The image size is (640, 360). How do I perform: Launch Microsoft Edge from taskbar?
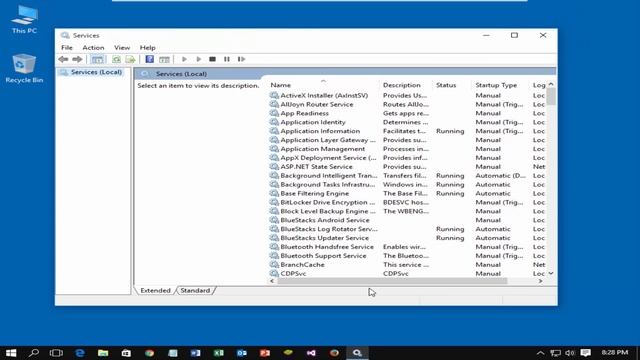80,353
